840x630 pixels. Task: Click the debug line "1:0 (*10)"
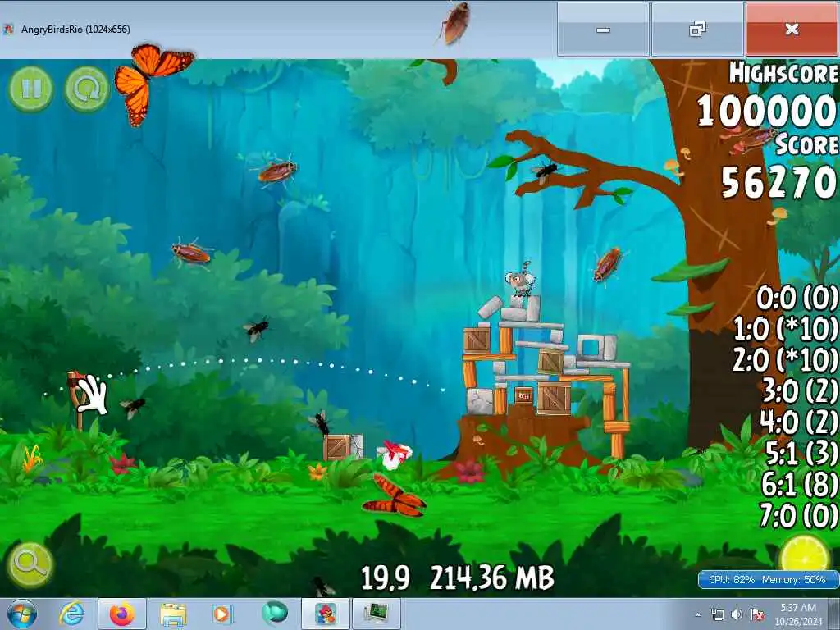coord(785,328)
